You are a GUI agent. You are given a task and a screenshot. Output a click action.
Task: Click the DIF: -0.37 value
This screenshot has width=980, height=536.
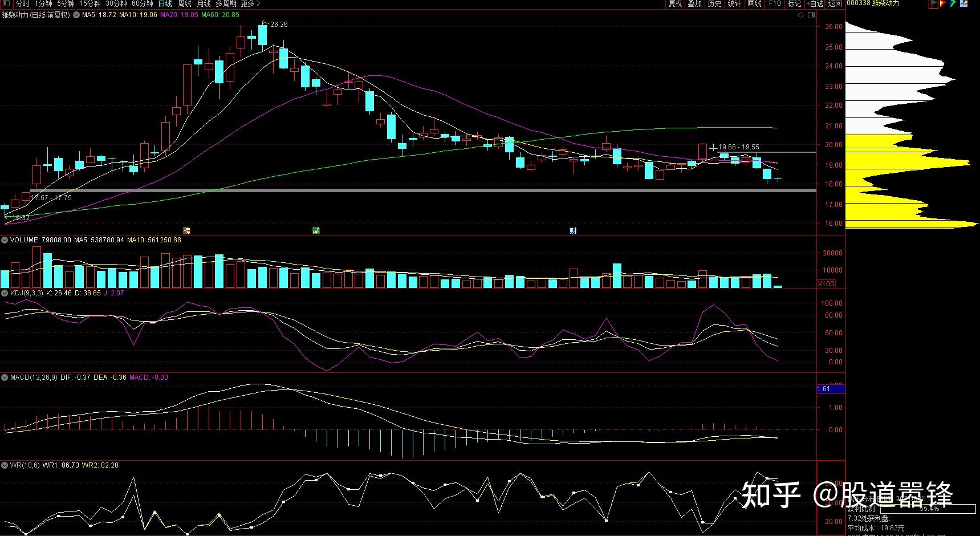pyautogui.click(x=75, y=377)
